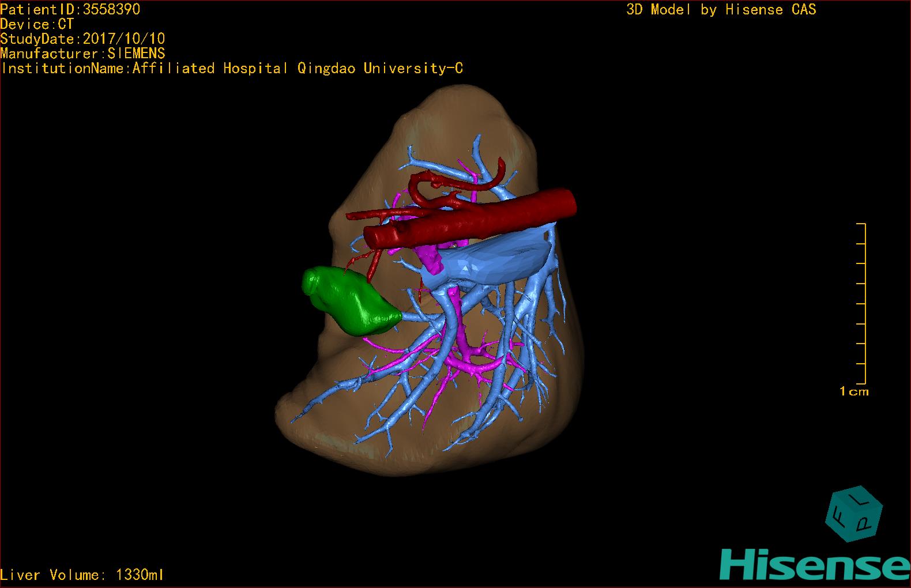Click the InstitutionName Affiliated Hospital Qingdao line
911x588 pixels.
point(232,69)
